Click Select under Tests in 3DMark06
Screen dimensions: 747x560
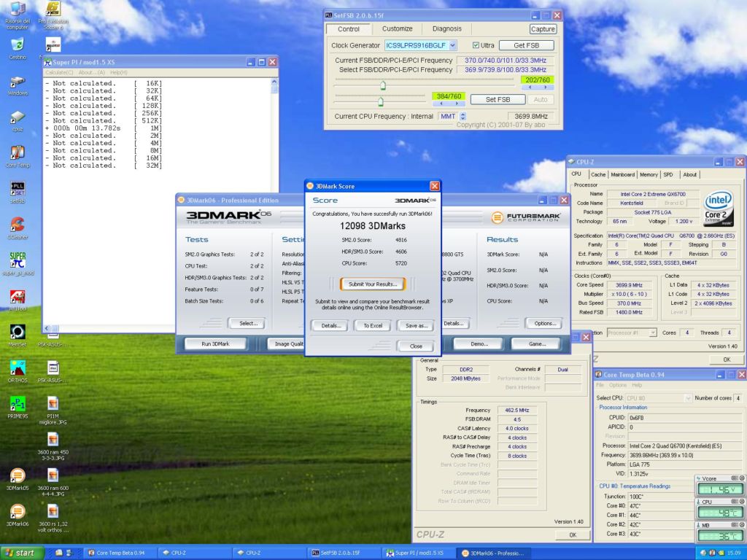pos(248,323)
